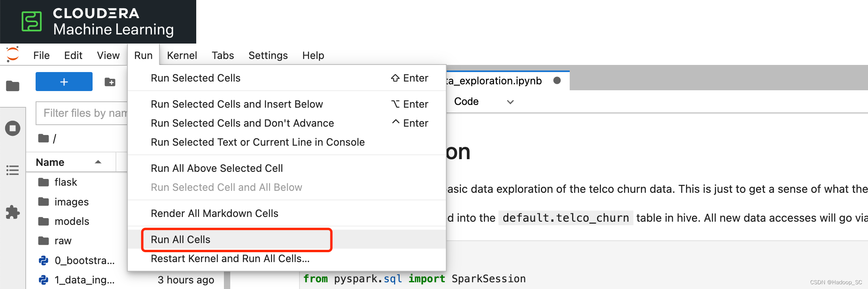Open the Settings menu
The width and height of the screenshot is (868, 289).
(x=268, y=55)
